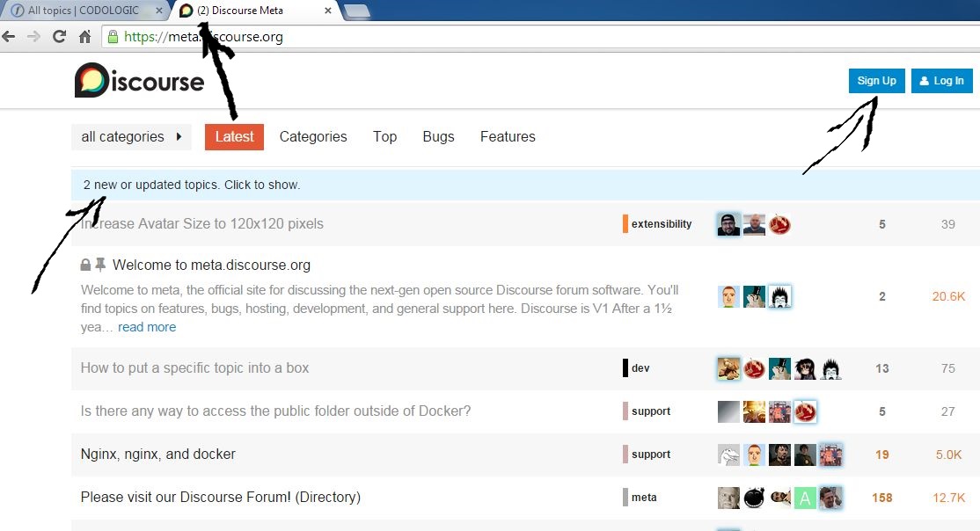The width and height of the screenshot is (980, 531).
Task: Click the meta category badge
Action: click(x=640, y=498)
